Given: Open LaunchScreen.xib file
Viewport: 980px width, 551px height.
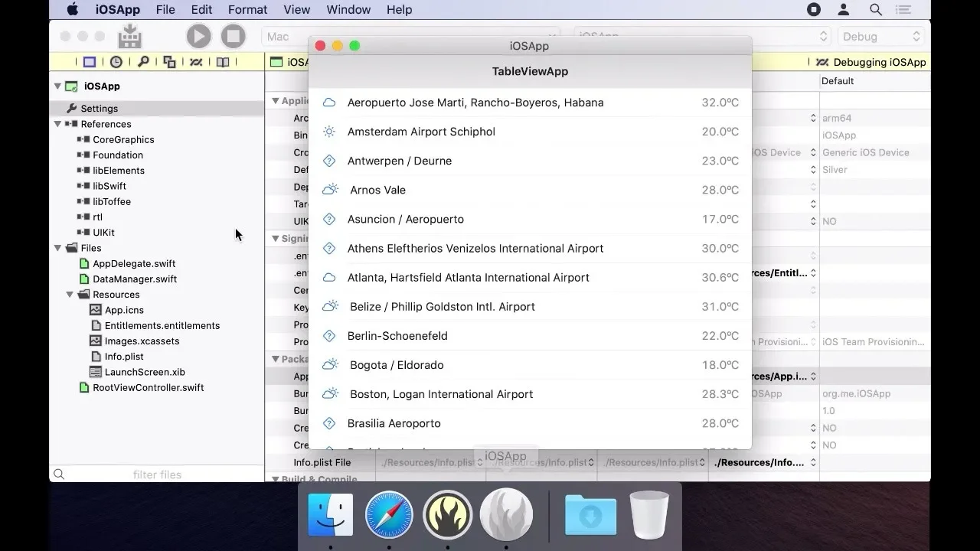Looking at the screenshot, I should (x=145, y=372).
